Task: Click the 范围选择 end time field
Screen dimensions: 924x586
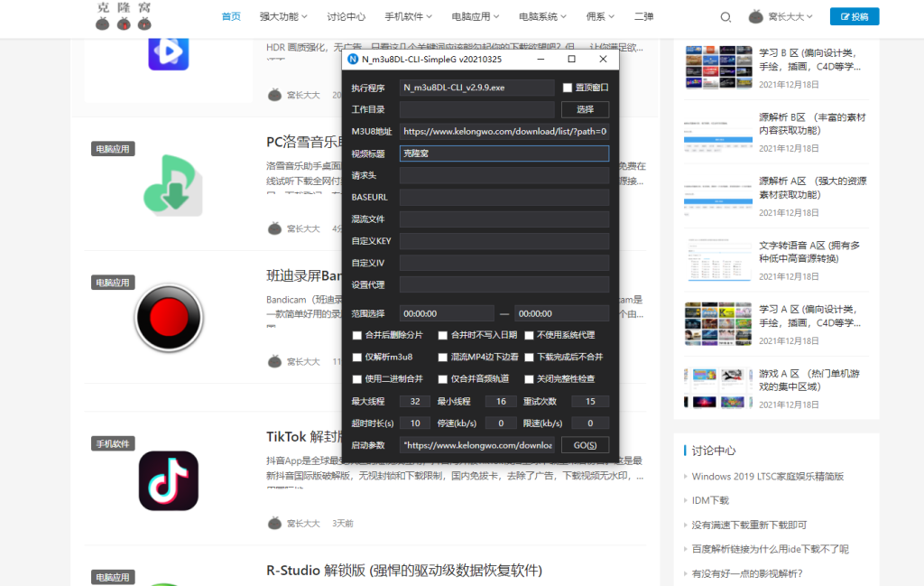Action: [x=561, y=313]
